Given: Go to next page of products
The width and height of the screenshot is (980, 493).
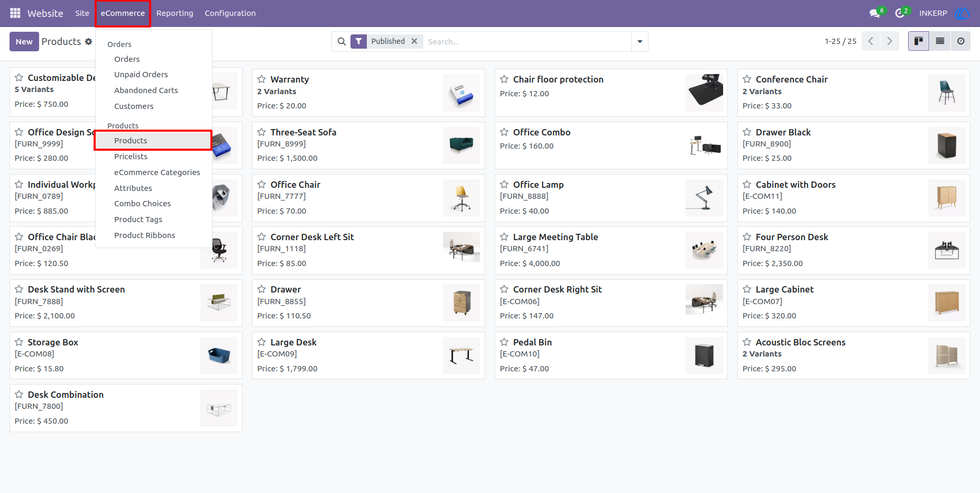Looking at the screenshot, I should [890, 41].
